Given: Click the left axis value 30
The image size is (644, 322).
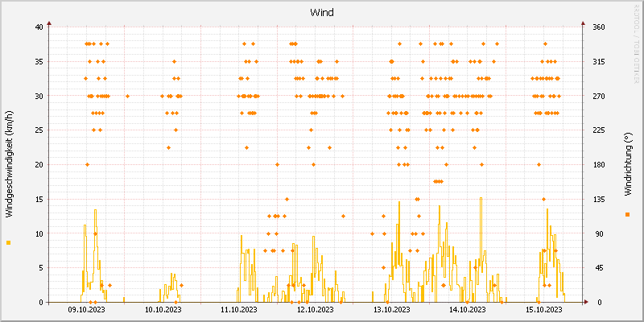Looking at the screenshot, I should (39, 96).
